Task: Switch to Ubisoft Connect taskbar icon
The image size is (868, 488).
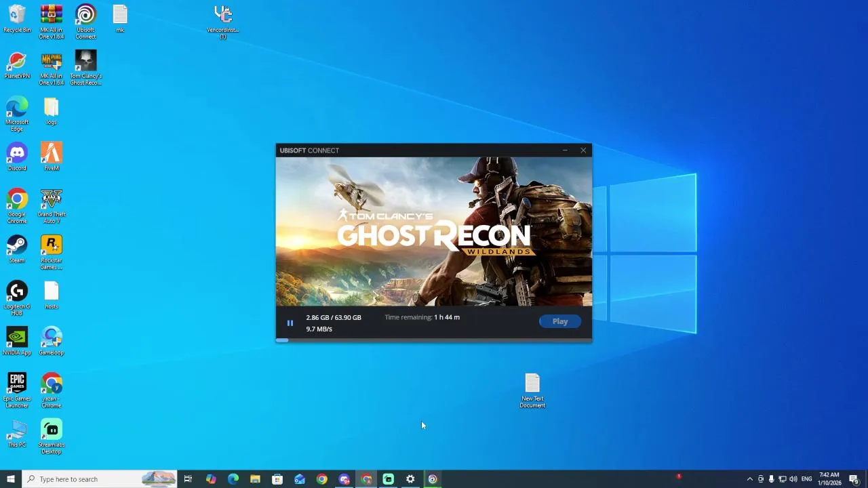Action: coord(433,479)
